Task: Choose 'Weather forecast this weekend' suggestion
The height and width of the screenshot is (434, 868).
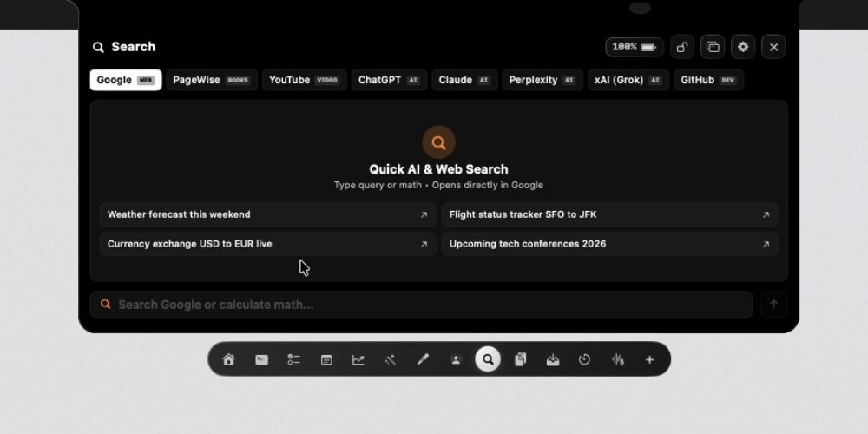Action: coord(268,214)
